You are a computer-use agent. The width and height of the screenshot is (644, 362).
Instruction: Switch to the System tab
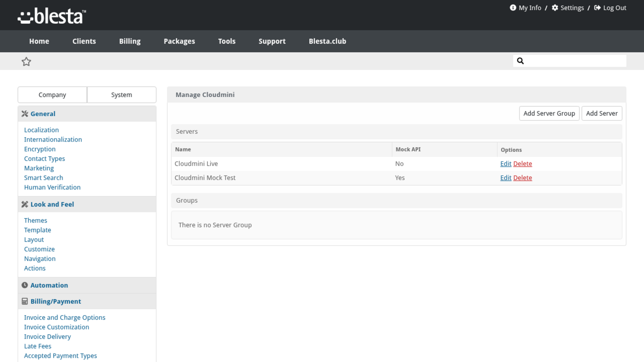(x=121, y=95)
